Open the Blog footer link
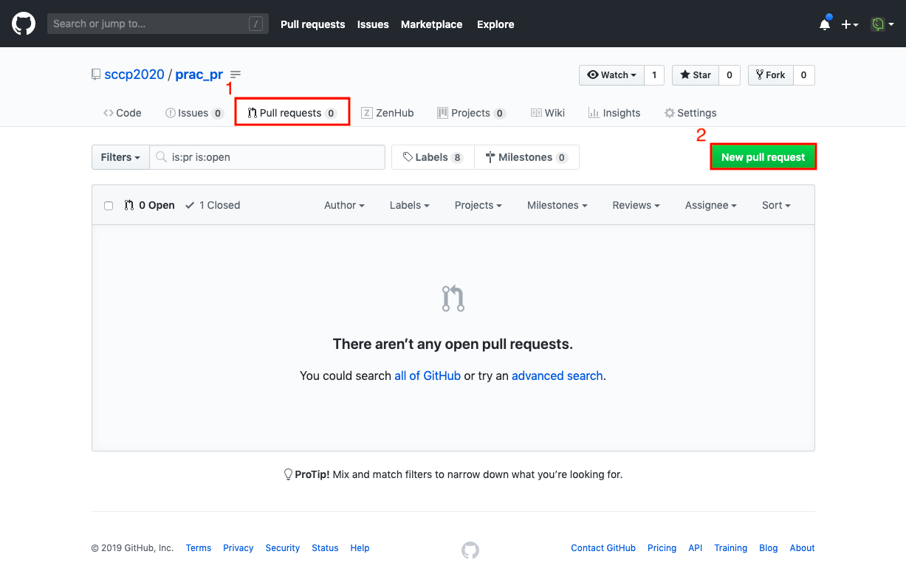 769,548
